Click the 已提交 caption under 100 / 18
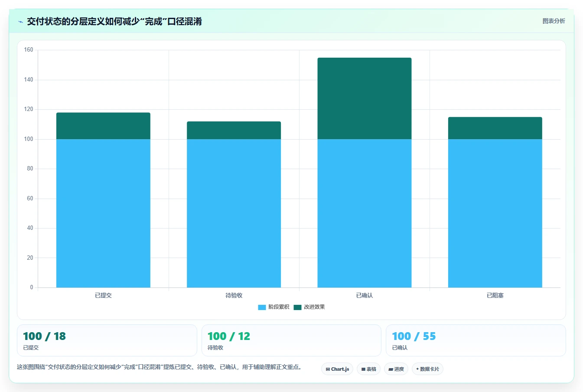The width and height of the screenshot is (583, 392). [x=31, y=348]
